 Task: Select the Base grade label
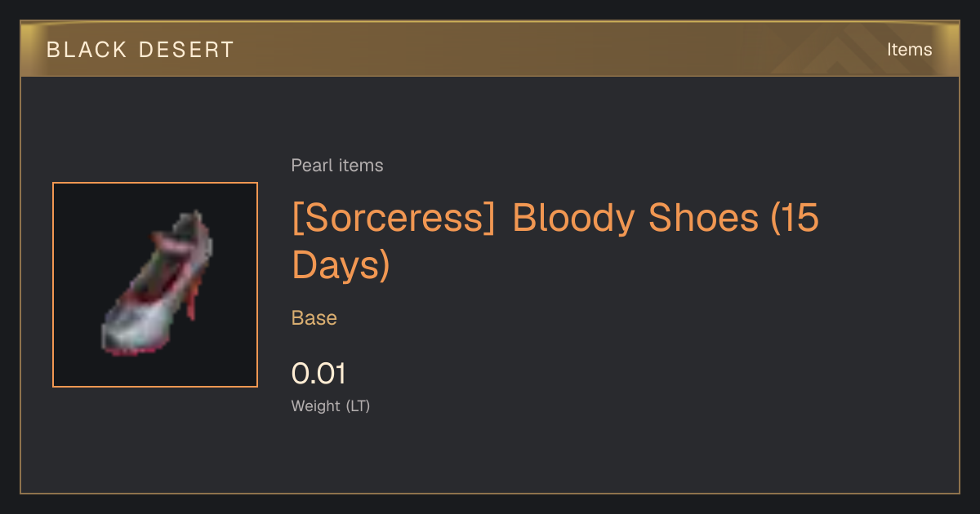click(314, 318)
